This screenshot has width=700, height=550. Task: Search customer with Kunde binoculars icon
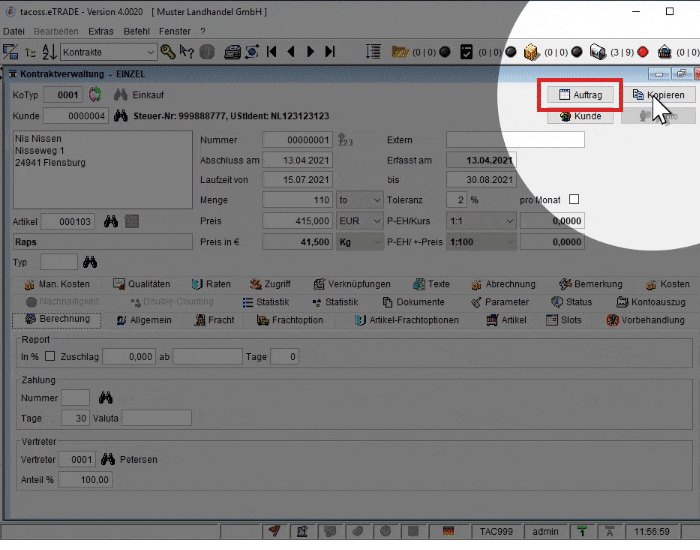coord(121,116)
